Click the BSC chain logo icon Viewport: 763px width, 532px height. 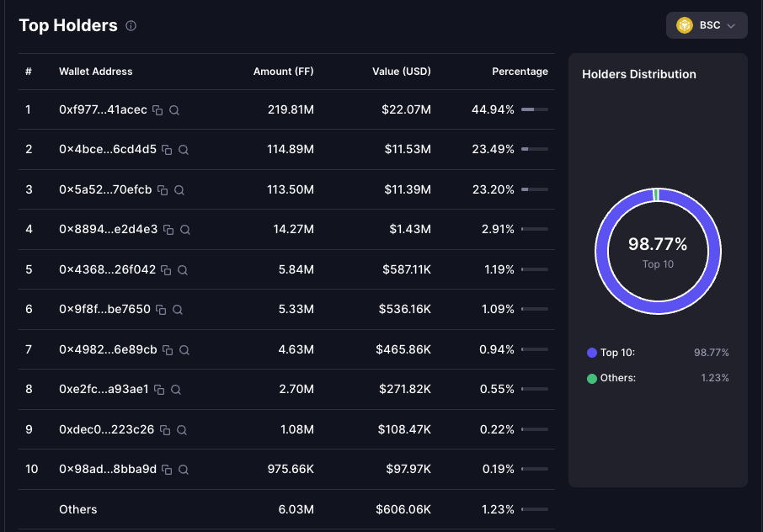685,25
